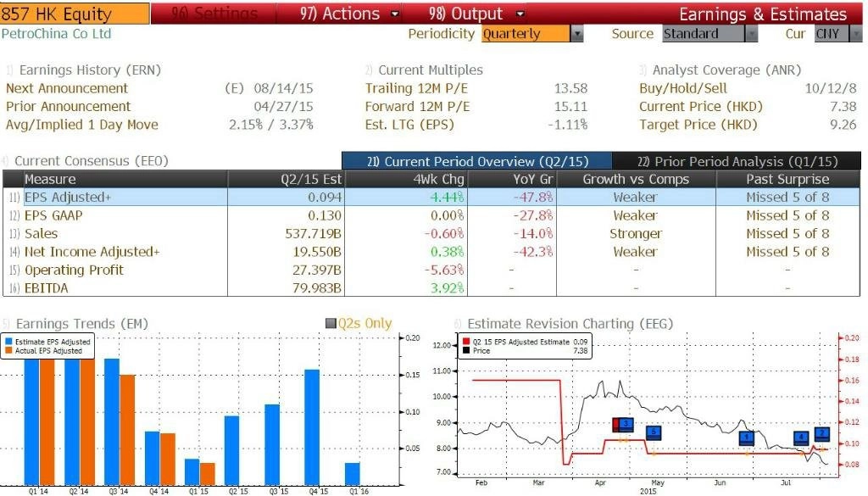Click the Buy/Hold/Sell value 10/12/8
The width and height of the screenshot is (868, 496).
point(831,88)
